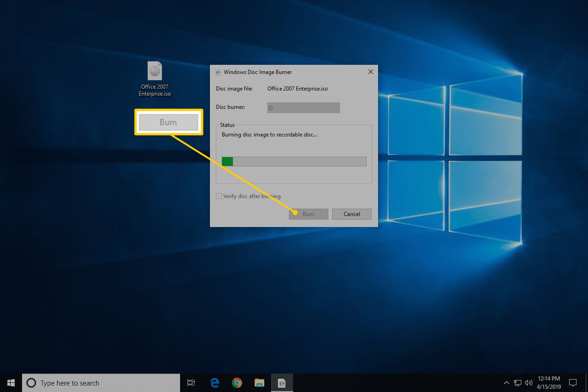Viewport: 588px width, 392px height.
Task: Launch Microsoft Edge from the taskbar
Action: click(x=214, y=383)
